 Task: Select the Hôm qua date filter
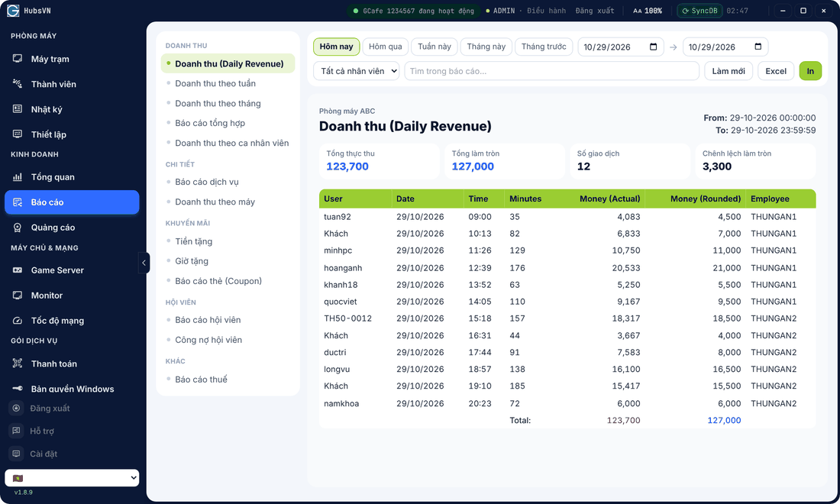(x=385, y=47)
